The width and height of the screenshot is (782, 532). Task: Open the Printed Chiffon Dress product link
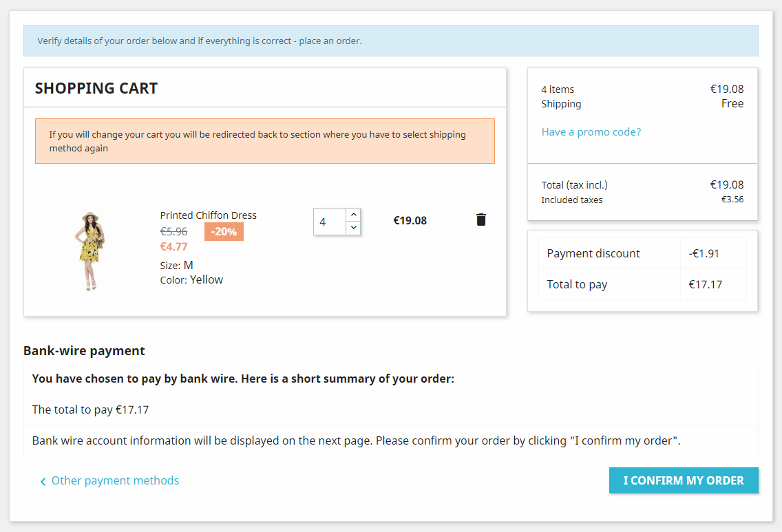tap(208, 215)
